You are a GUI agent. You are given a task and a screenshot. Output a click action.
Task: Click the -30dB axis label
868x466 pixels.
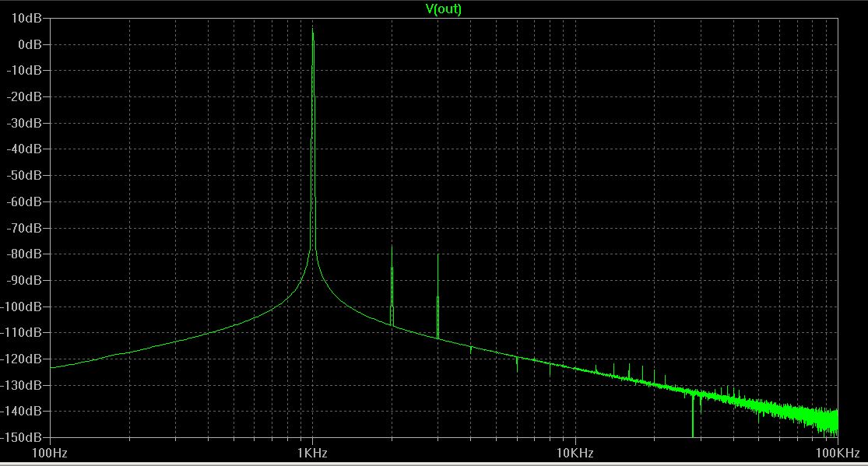[24, 124]
